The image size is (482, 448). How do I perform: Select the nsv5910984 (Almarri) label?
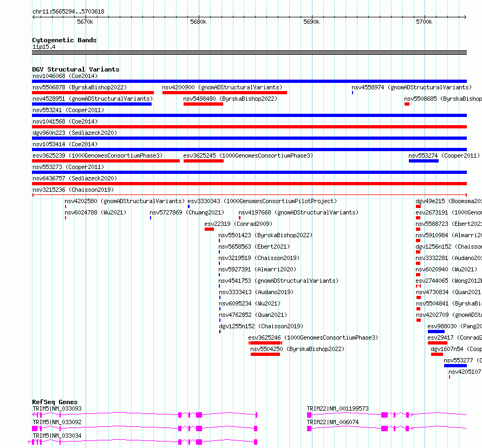click(449, 235)
